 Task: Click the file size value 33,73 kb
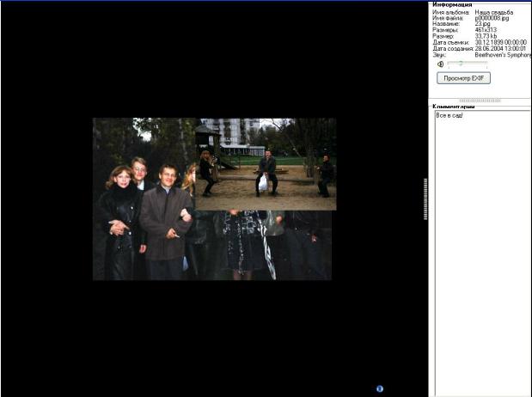(486, 36)
